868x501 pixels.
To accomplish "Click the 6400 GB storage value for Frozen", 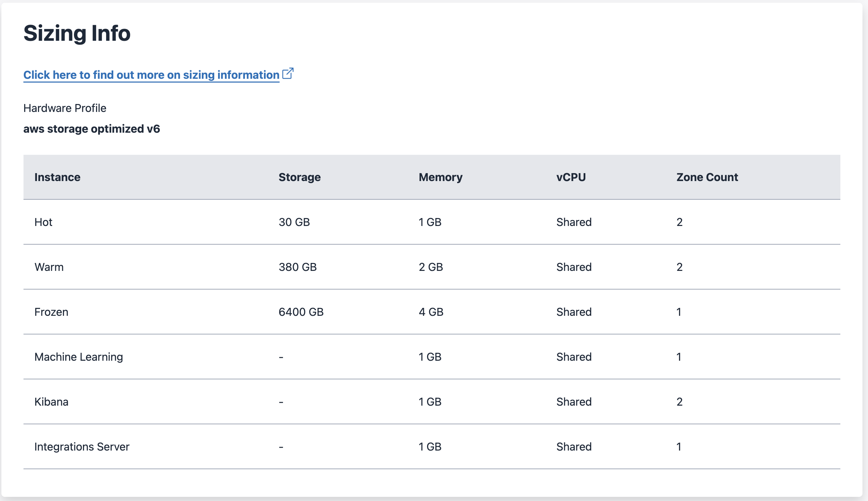I will (301, 312).
